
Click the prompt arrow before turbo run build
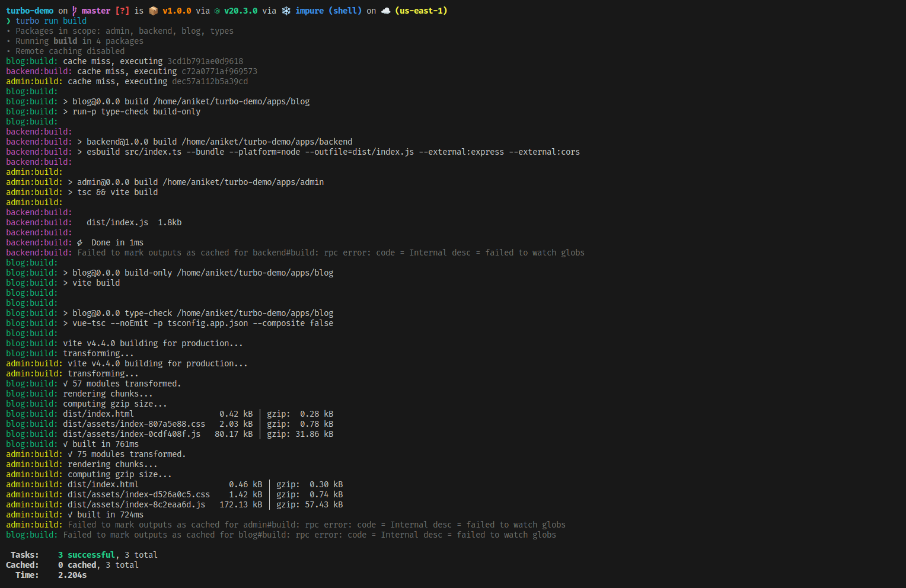(8, 21)
